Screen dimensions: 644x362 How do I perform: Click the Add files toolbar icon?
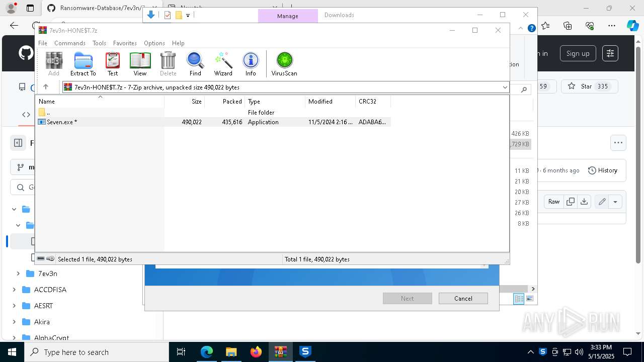tap(54, 64)
